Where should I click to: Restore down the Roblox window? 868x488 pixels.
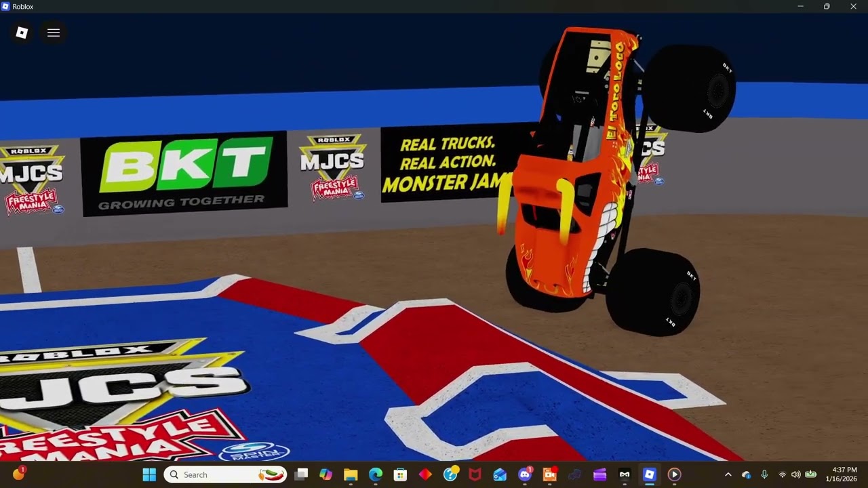827,6
